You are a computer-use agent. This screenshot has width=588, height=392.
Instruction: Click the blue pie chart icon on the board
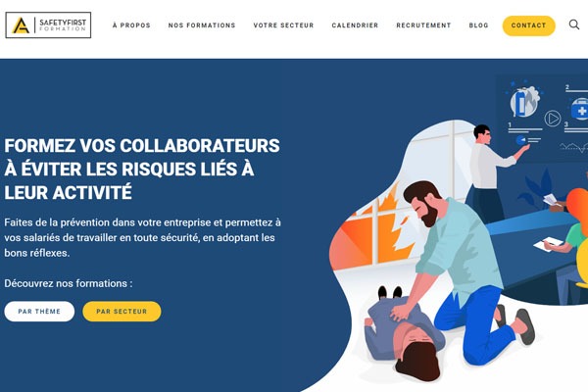coord(520,140)
